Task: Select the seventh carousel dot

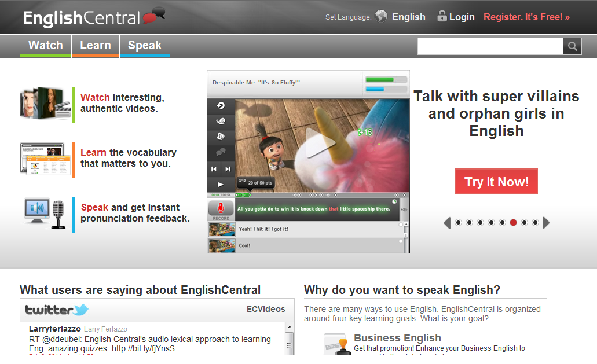Action: point(524,222)
